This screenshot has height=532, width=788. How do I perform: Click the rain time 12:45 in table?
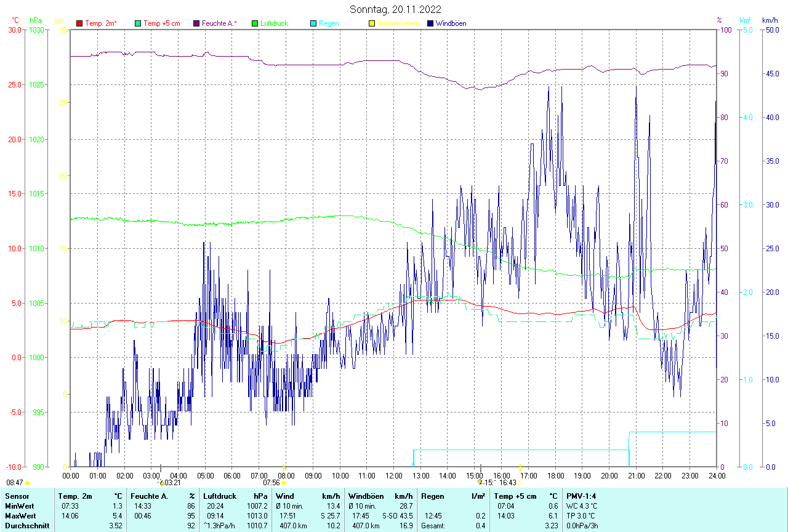click(433, 516)
